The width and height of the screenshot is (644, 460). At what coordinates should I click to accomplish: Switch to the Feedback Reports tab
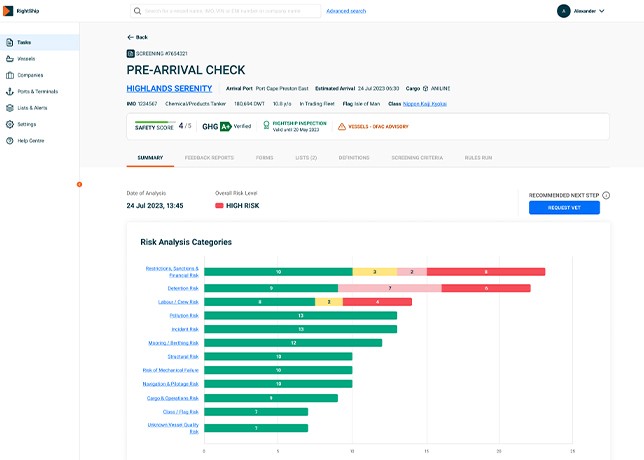click(209, 157)
